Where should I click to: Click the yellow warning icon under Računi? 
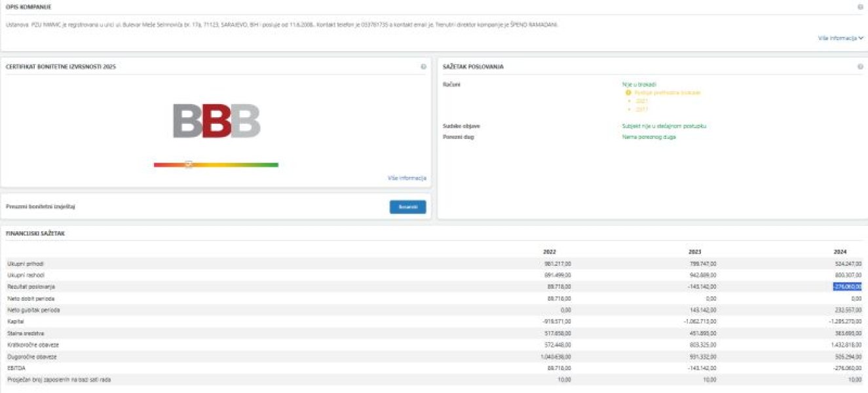pos(628,92)
